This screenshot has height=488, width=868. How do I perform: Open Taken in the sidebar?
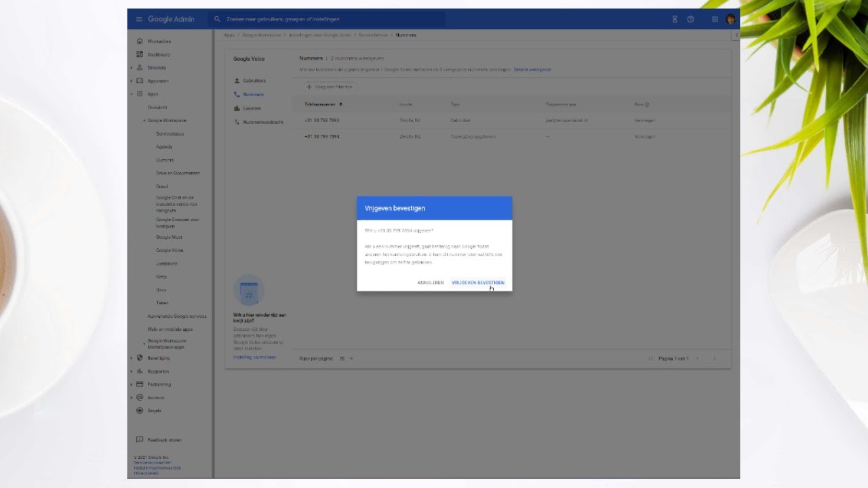click(162, 303)
